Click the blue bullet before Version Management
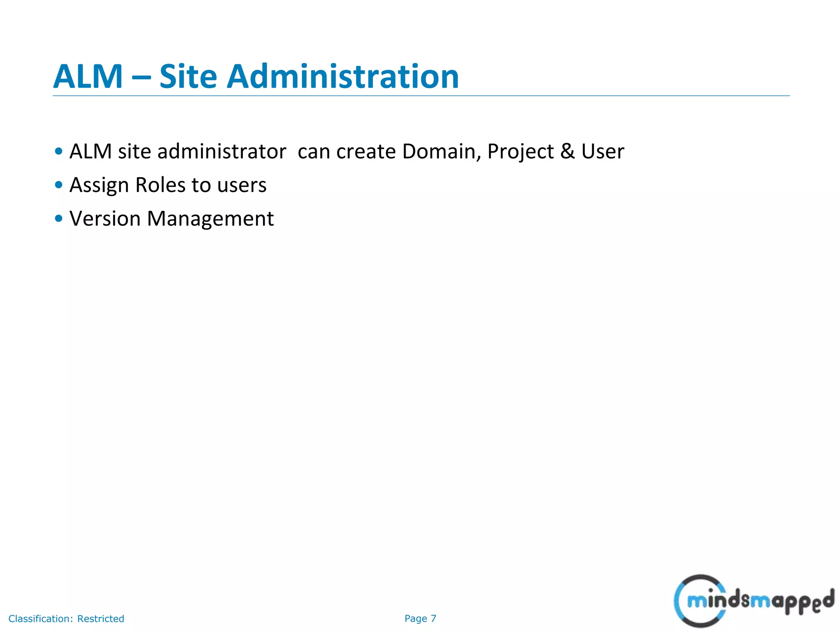The width and height of the screenshot is (840, 630). (59, 219)
